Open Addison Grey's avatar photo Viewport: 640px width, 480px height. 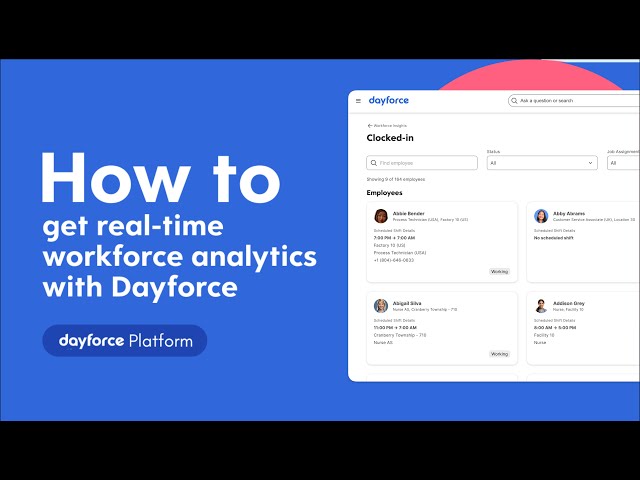point(541,306)
